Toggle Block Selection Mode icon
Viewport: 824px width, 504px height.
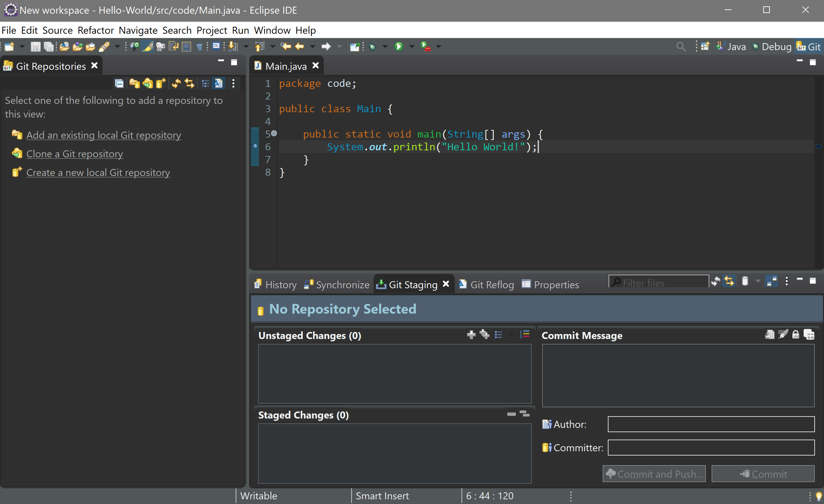(186, 46)
